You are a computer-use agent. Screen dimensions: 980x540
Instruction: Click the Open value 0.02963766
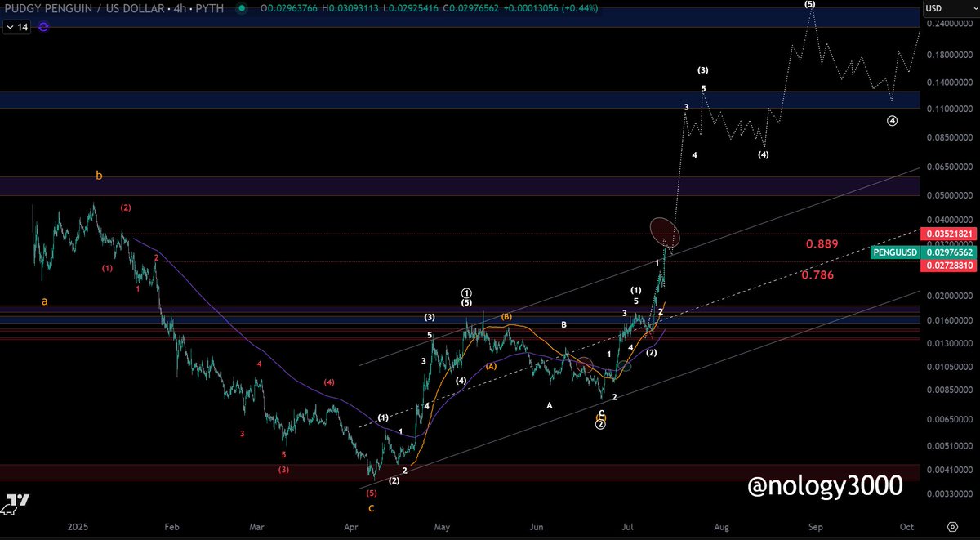click(x=291, y=8)
